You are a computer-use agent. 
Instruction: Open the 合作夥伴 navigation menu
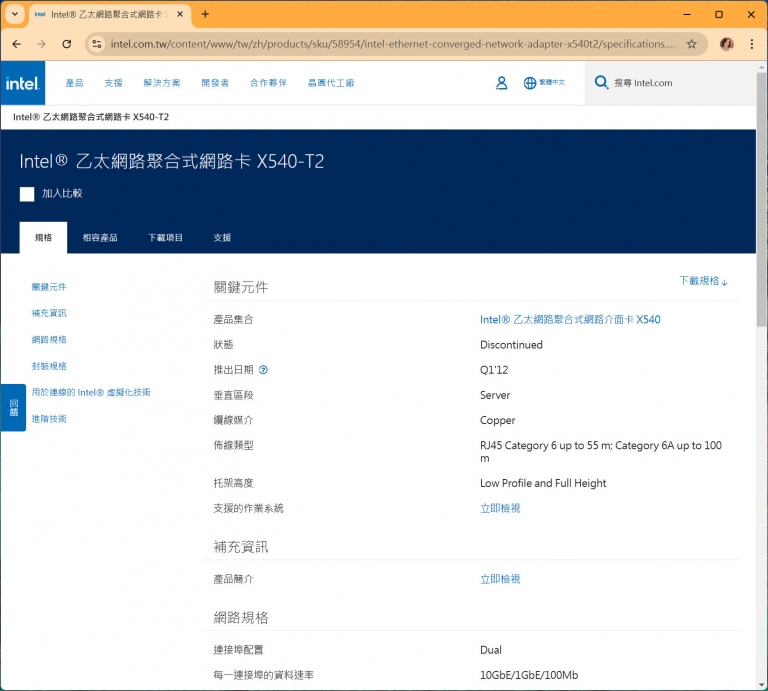268,83
